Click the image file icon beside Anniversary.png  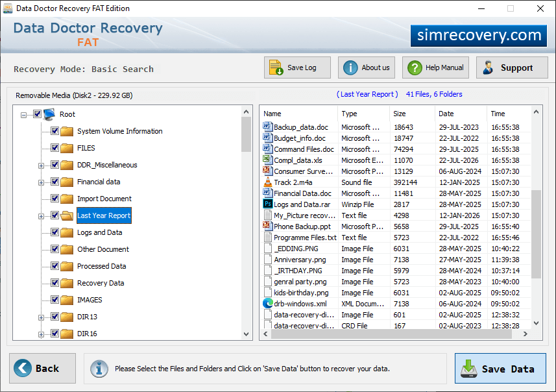268,260
